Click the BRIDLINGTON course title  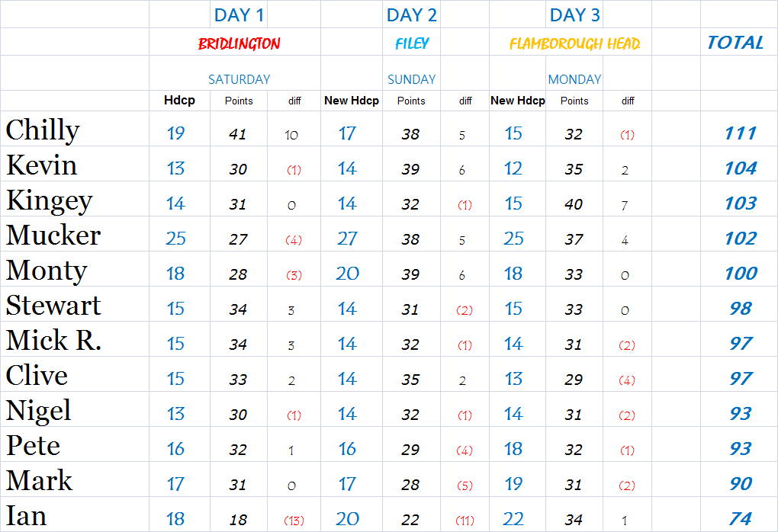239,43
